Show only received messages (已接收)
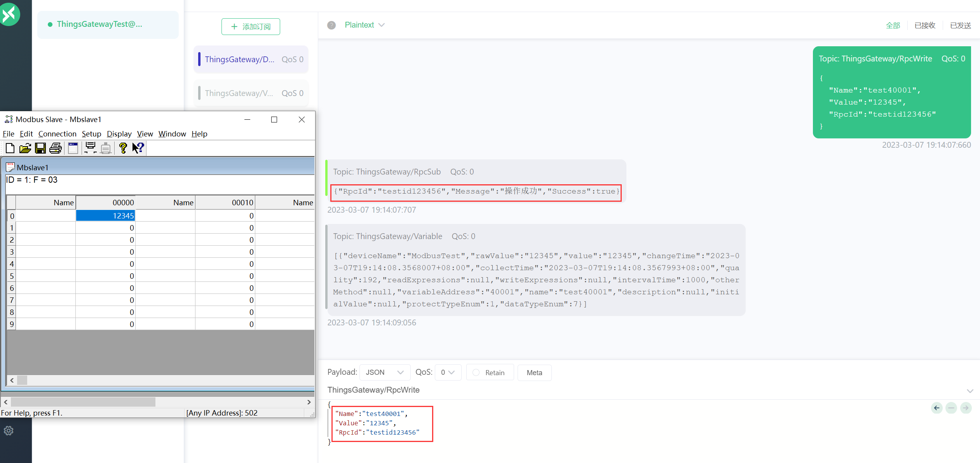Viewport: 980px width, 463px height. [x=925, y=25]
